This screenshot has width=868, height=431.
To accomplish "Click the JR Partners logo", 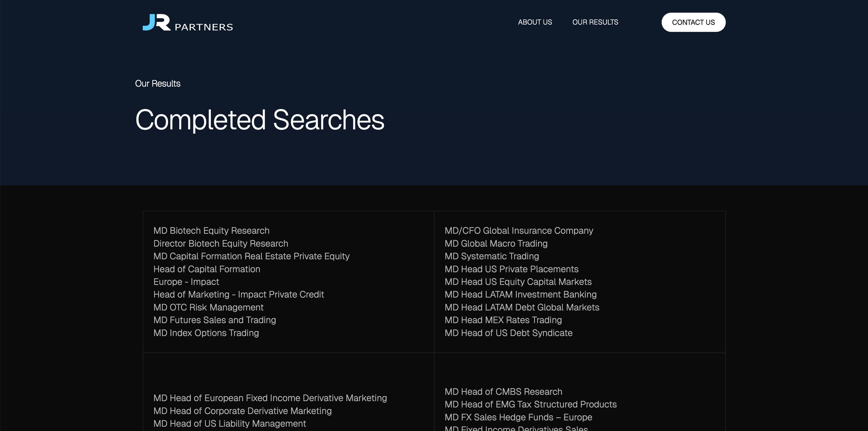I will point(188,22).
